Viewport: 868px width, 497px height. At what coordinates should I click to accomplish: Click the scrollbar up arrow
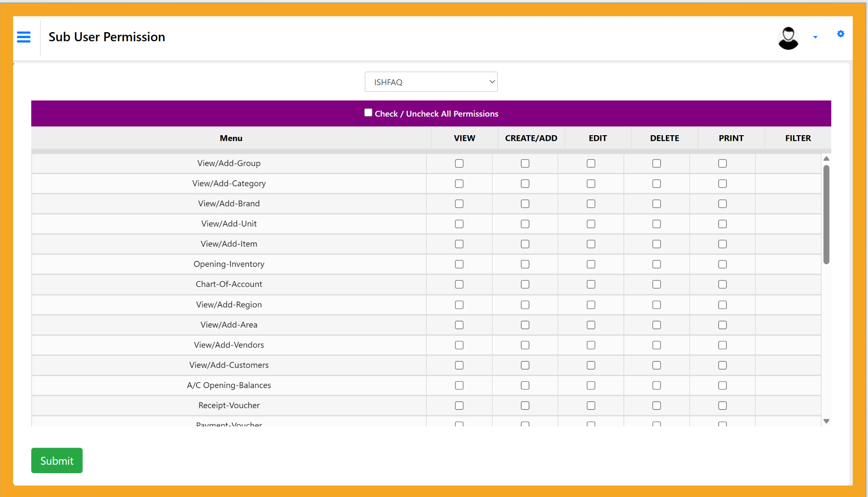826,159
